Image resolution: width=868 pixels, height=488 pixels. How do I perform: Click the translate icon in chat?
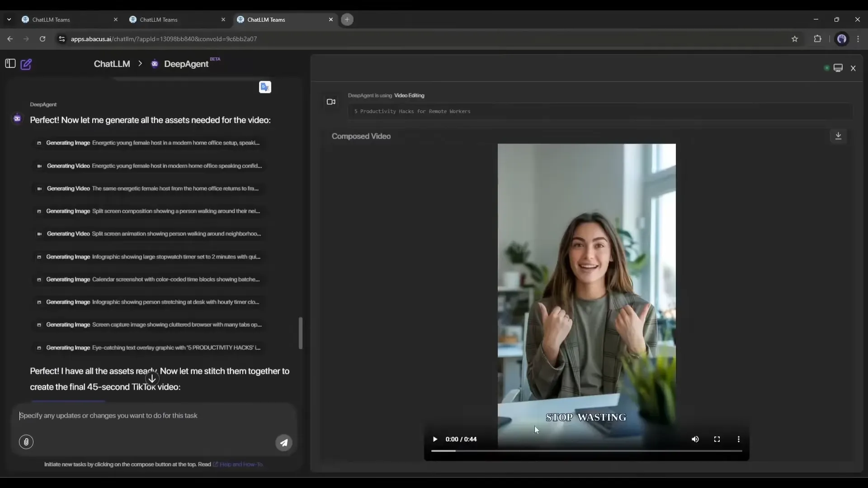click(x=265, y=87)
